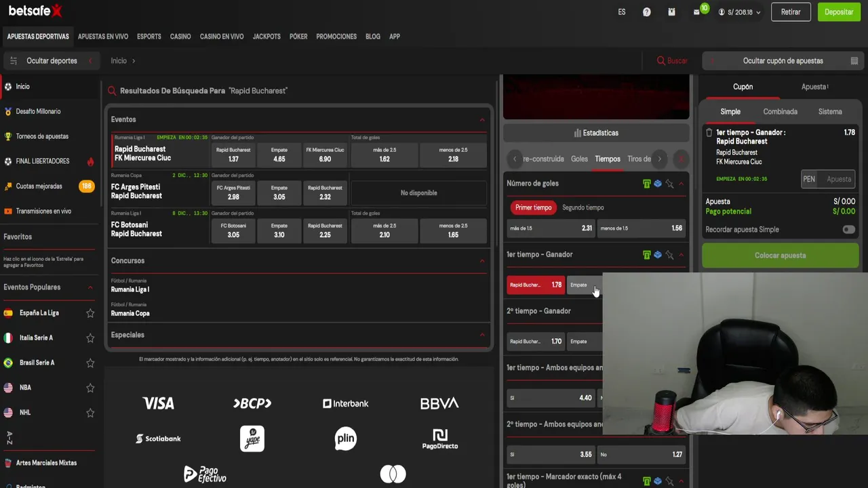Open Rumania Copa competition link
The height and width of the screenshot is (488, 868).
(130, 314)
